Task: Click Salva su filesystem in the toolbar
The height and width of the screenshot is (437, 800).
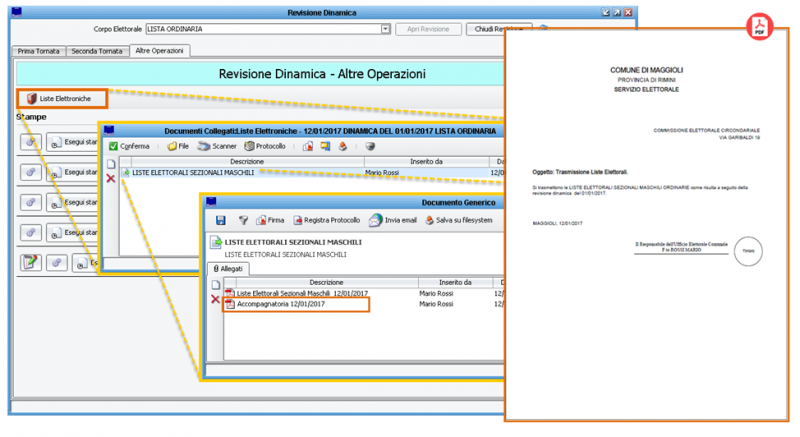Action: [458, 220]
